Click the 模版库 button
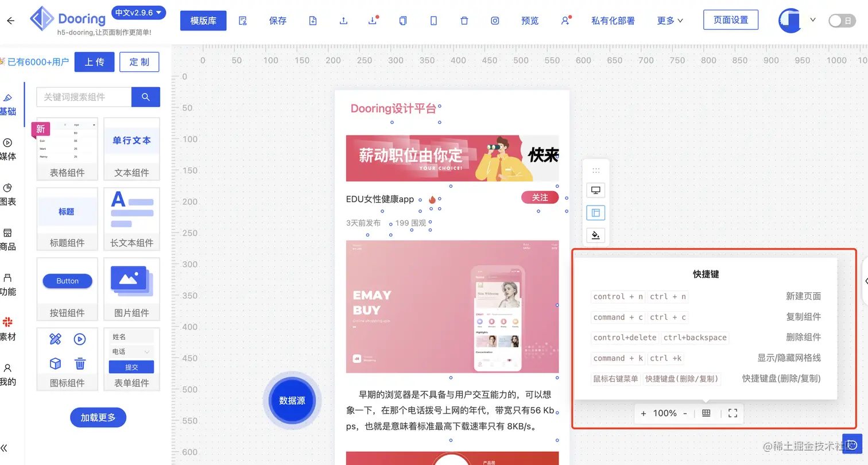 click(203, 21)
